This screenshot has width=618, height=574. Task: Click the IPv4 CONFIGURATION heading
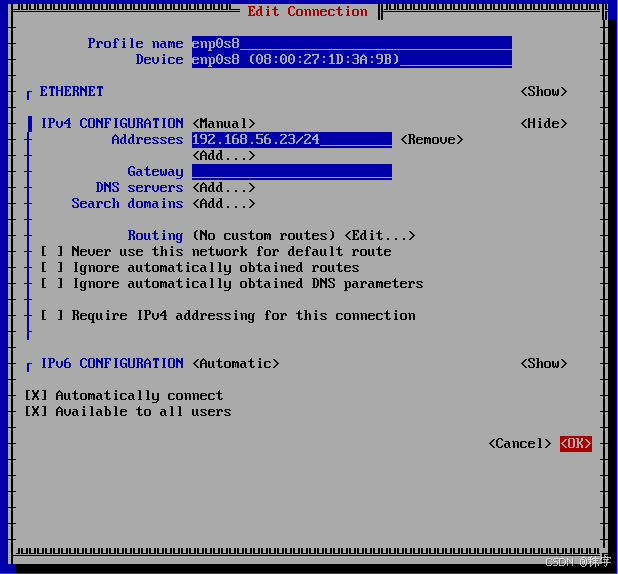(112, 123)
